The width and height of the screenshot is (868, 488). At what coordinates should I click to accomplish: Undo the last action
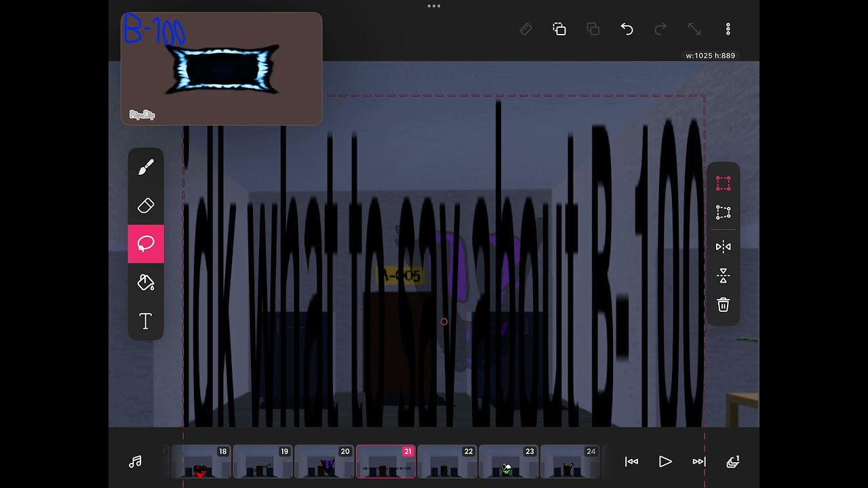627,29
